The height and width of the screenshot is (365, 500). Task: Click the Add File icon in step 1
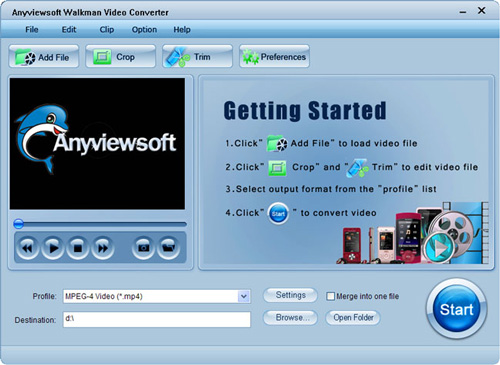click(x=277, y=143)
